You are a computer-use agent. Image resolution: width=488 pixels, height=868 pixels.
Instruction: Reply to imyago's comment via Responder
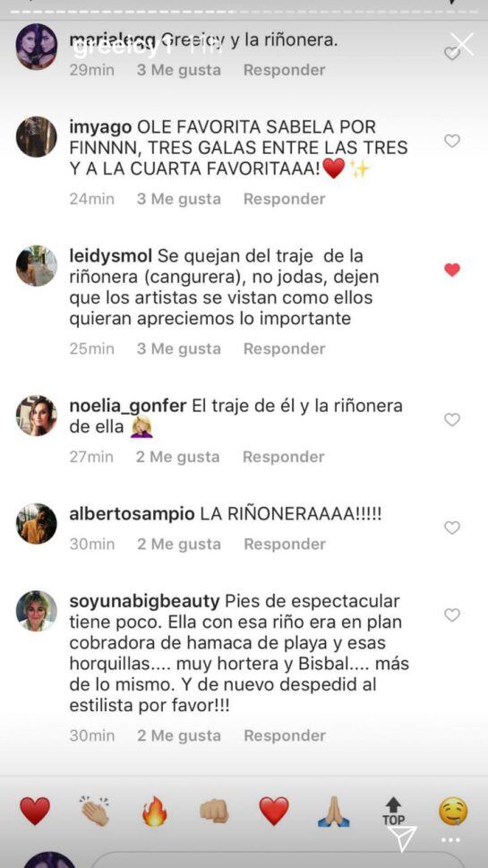pyautogui.click(x=285, y=199)
